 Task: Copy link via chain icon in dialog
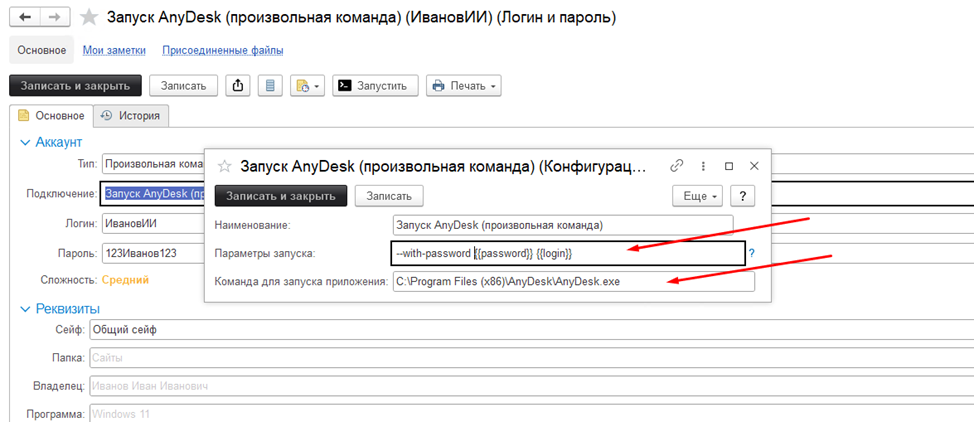click(677, 166)
